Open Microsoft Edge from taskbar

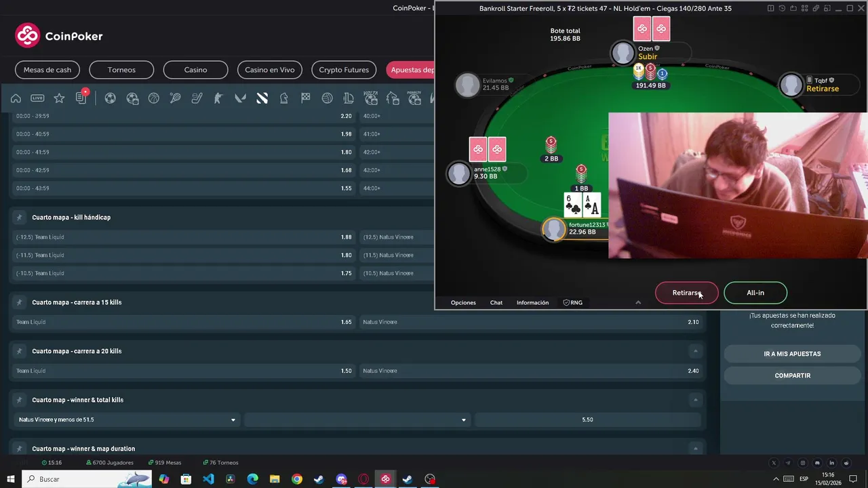[252, 479]
